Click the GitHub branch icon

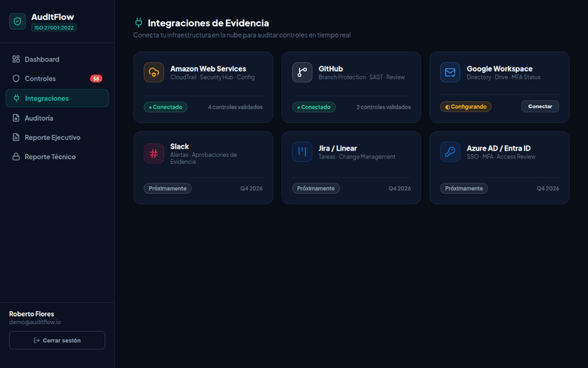(302, 72)
